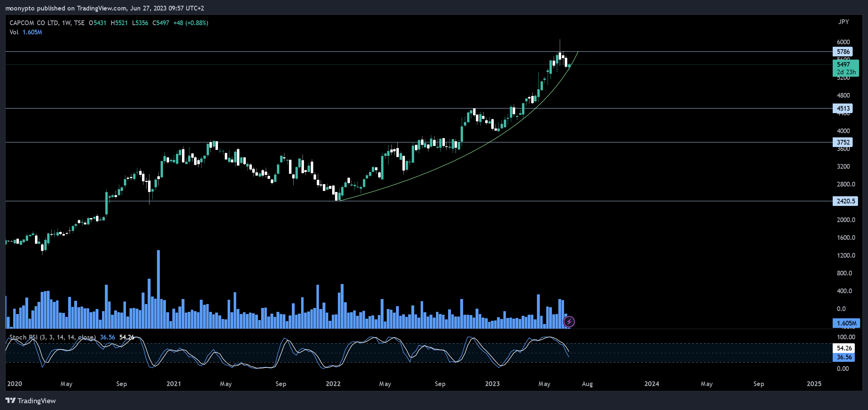Click the 6000 price scale value
The height and width of the screenshot is (410, 868).
point(843,42)
